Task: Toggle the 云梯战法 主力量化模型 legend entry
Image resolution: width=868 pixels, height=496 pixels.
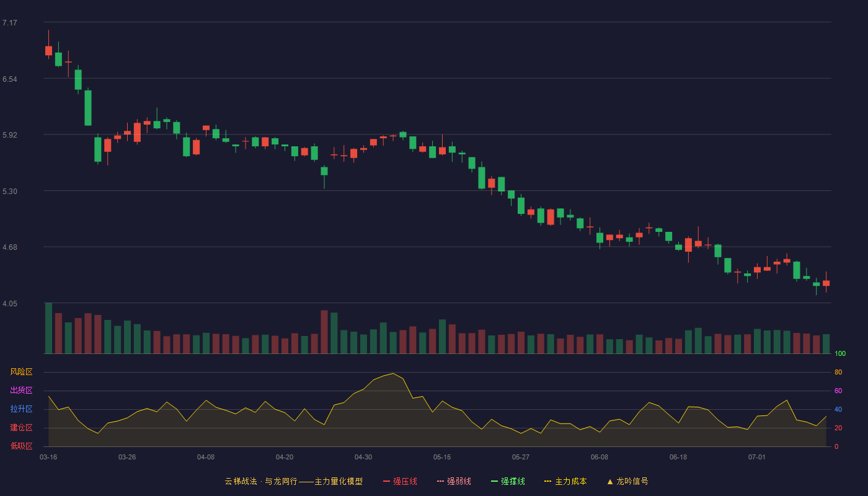Action: click(x=293, y=481)
